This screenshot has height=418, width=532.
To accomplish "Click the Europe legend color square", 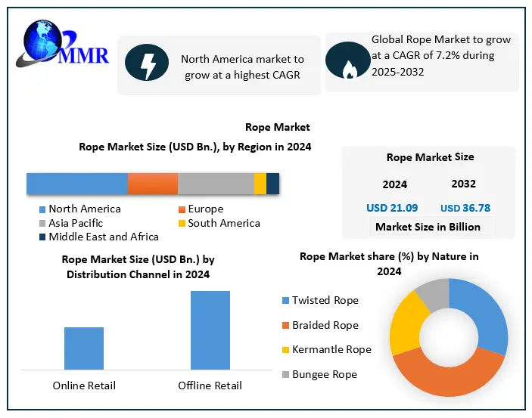I will 182,209.
